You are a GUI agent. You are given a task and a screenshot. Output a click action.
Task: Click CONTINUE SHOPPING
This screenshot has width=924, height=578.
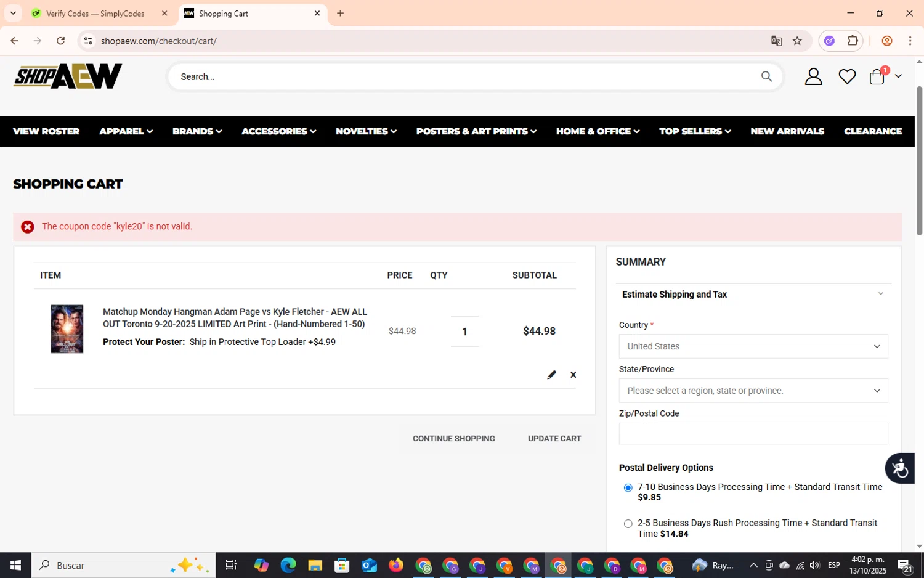coord(454,439)
